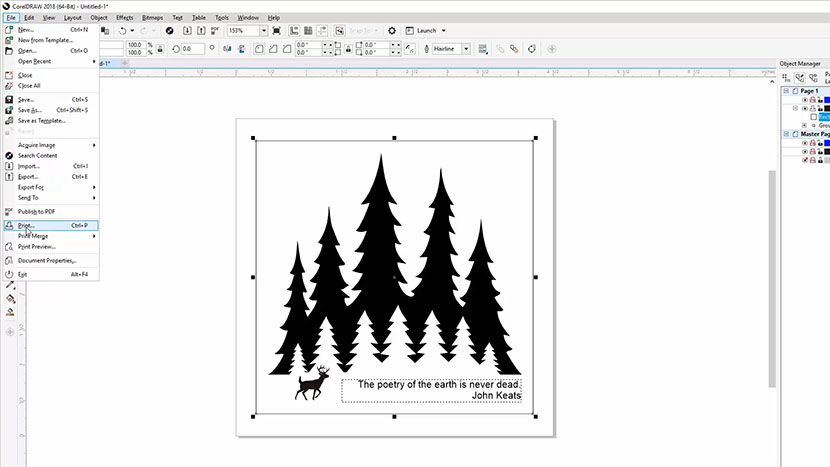Toggle the lock on first Page 1 layer
This screenshot has height=467, width=830.
[x=819, y=99]
